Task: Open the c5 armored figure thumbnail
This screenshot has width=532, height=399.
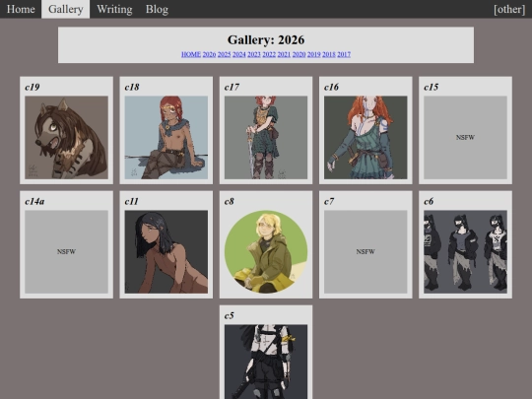Action: coord(266,362)
